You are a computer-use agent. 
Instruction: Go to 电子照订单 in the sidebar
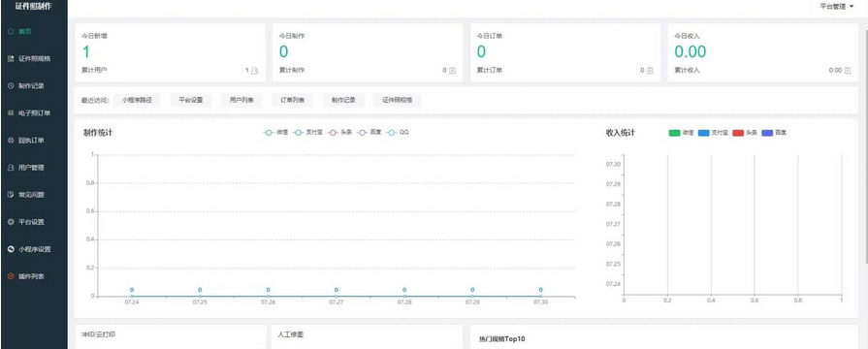point(34,112)
